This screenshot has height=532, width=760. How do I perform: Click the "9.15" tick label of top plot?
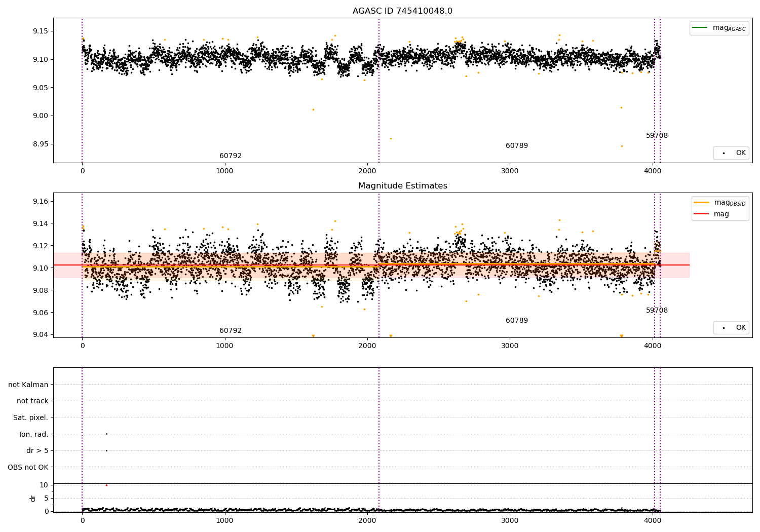(40, 31)
